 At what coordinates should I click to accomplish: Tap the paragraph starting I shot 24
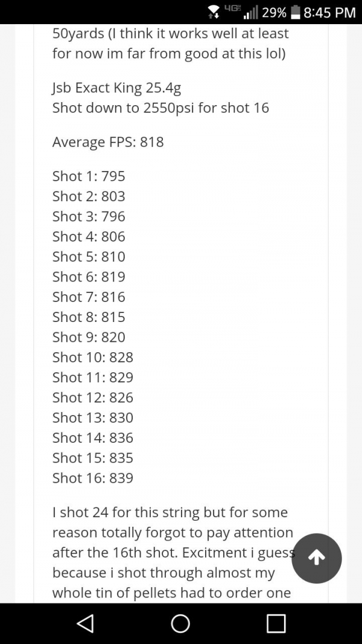[174, 552]
